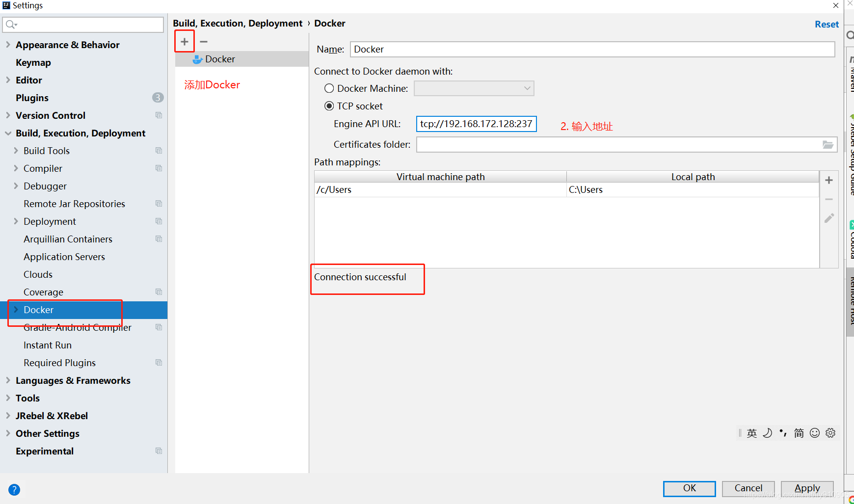Remove Docker configuration using minus icon
Image resolution: width=854 pixels, height=504 pixels.
coord(203,41)
